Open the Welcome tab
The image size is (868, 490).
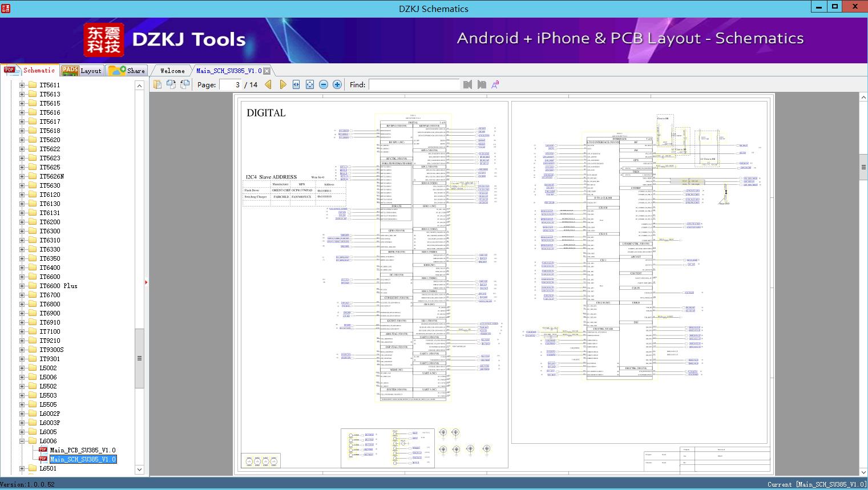tap(172, 71)
